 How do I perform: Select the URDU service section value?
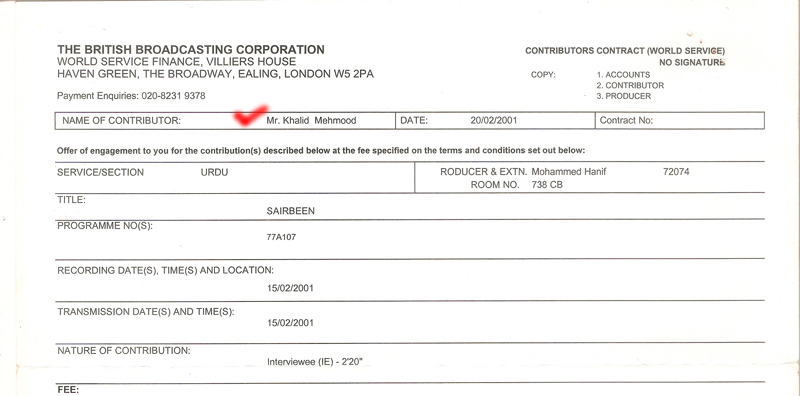(x=214, y=172)
